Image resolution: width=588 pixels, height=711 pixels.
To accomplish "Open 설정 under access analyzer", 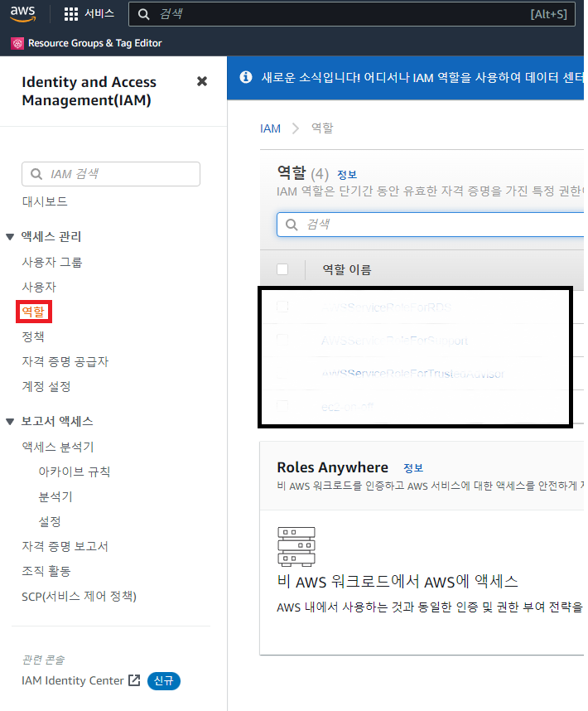I will [x=50, y=521].
